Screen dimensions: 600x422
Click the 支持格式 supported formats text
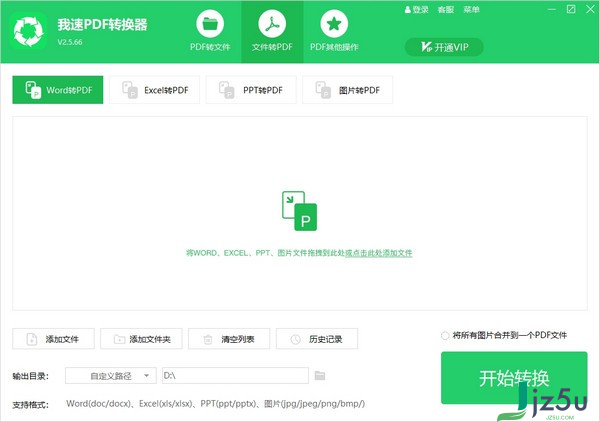[x=215, y=404]
